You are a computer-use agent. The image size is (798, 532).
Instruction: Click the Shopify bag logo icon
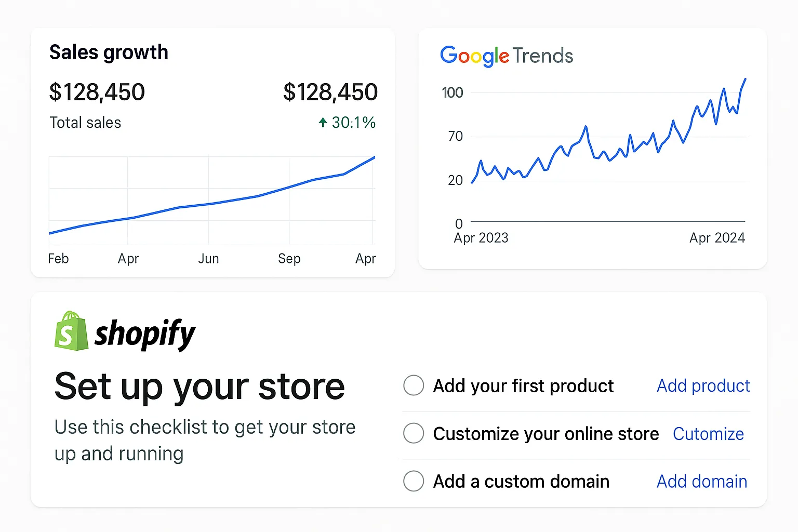(71, 331)
